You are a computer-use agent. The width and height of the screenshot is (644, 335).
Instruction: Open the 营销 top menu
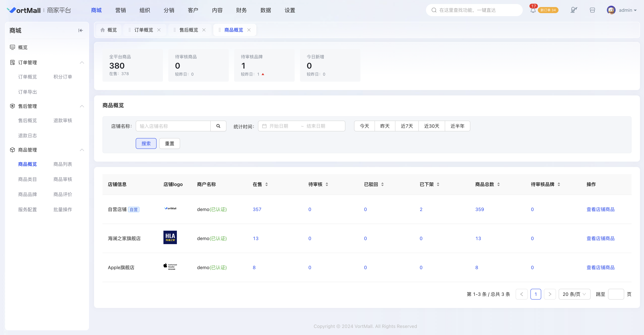(x=120, y=10)
